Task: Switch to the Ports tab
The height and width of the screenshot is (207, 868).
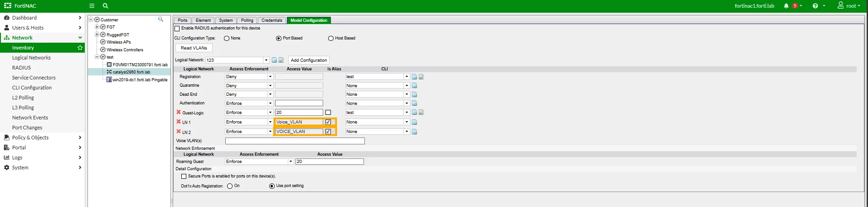Action: coord(183,20)
